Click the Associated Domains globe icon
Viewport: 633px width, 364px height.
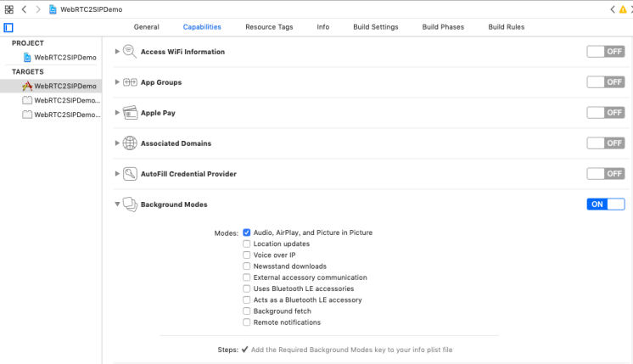pos(130,143)
